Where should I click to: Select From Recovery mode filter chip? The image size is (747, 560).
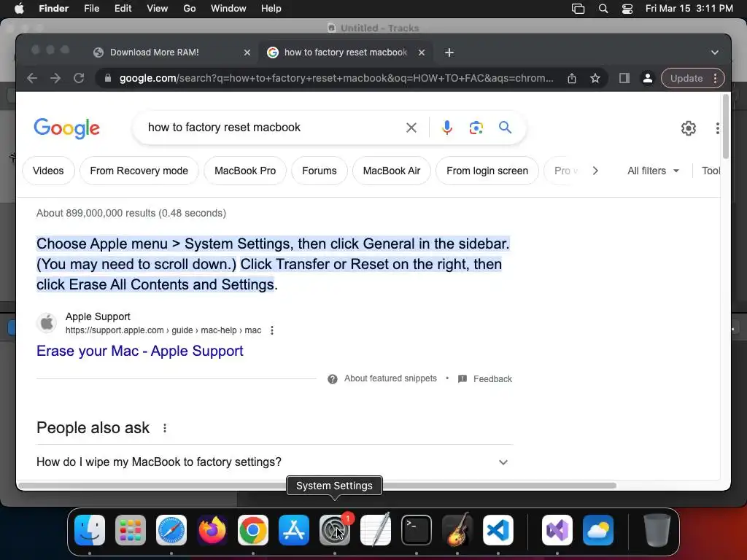139,171
